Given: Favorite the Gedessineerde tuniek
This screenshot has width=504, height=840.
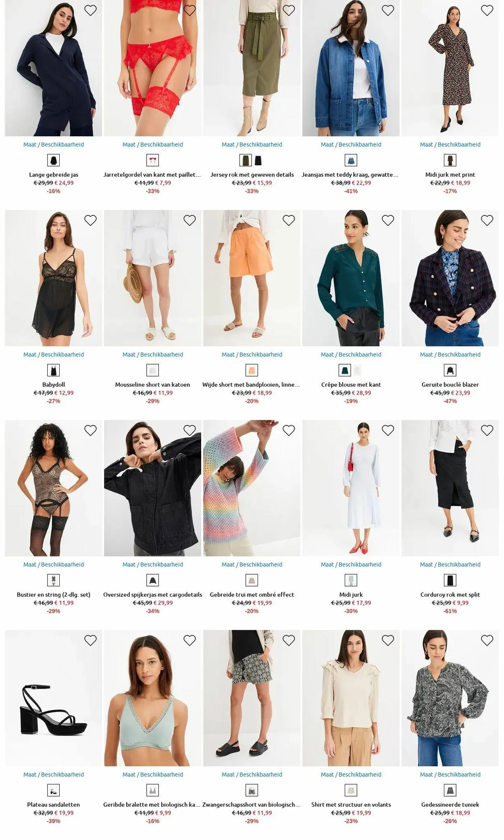Looking at the screenshot, I should 487,640.
